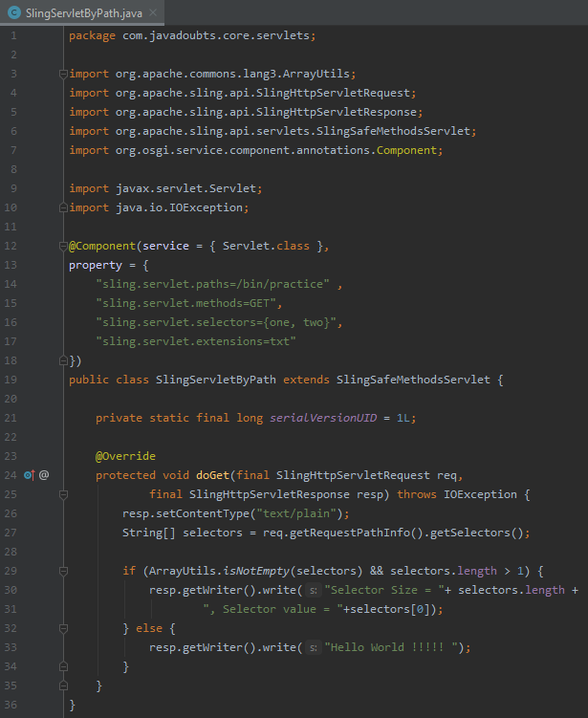Image resolution: width=588 pixels, height=718 pixels.
Task: Click the "sling.servlet.methods=GET" string
Action: (185, 304)
